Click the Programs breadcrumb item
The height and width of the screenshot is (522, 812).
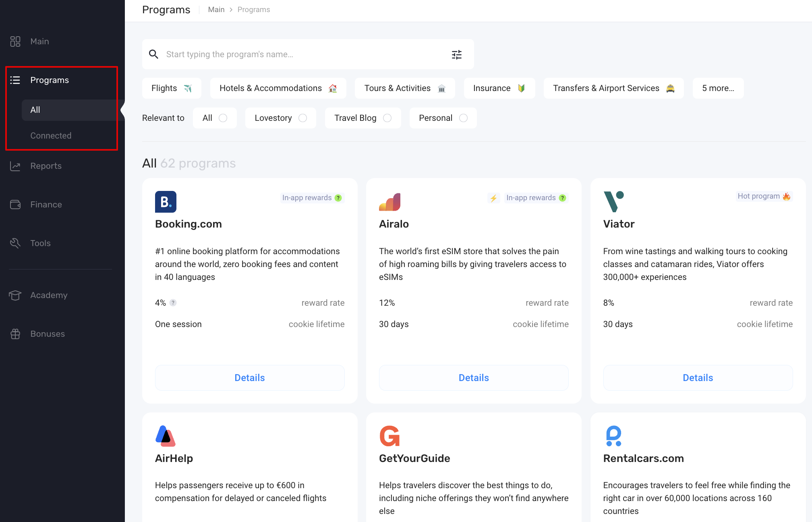[x=254, y=10]
